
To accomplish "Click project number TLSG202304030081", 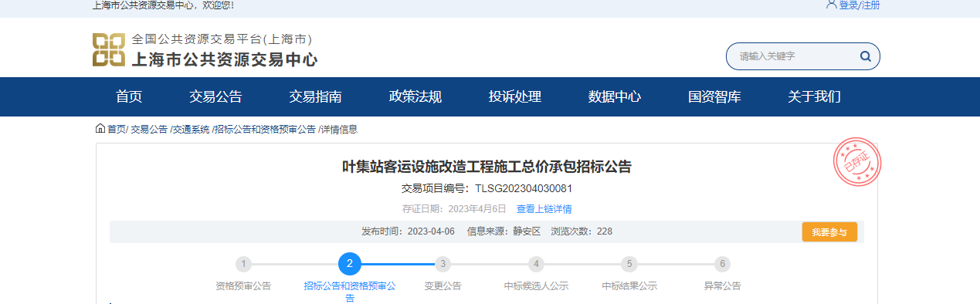I will (x=523, y=188).
